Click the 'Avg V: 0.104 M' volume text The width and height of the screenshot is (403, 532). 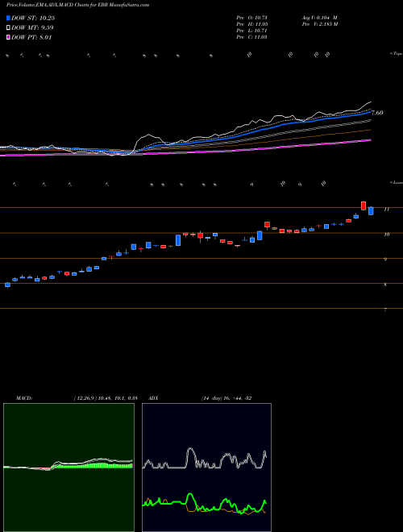[x=319, y=18]
